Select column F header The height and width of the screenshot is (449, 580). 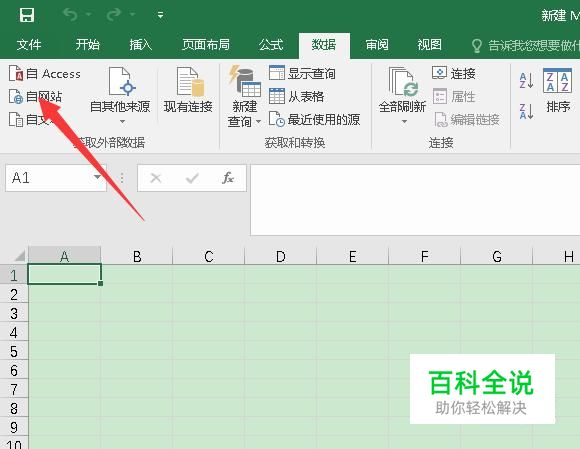(x=425, y=256)
